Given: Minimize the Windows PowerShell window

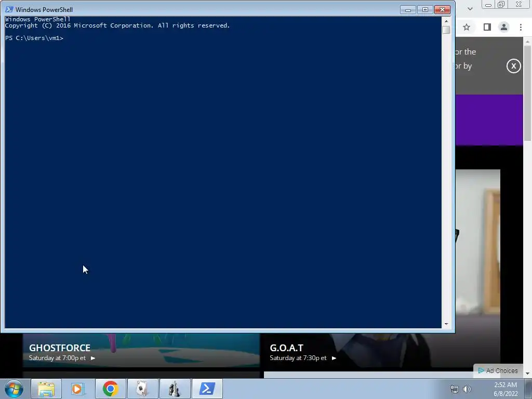Looking at the screenshot, I should coord(408,9).
